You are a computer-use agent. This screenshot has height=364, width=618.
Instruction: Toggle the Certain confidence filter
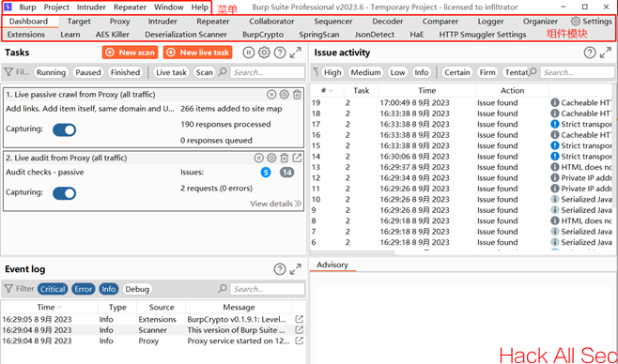tap(457, 72)
